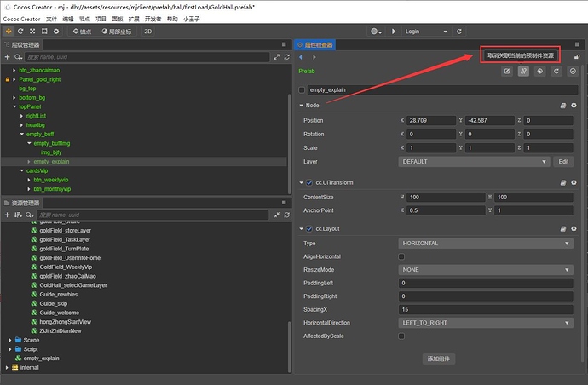
Task: Click the refresh icon next to Login
Action: [x=459, y=32]
